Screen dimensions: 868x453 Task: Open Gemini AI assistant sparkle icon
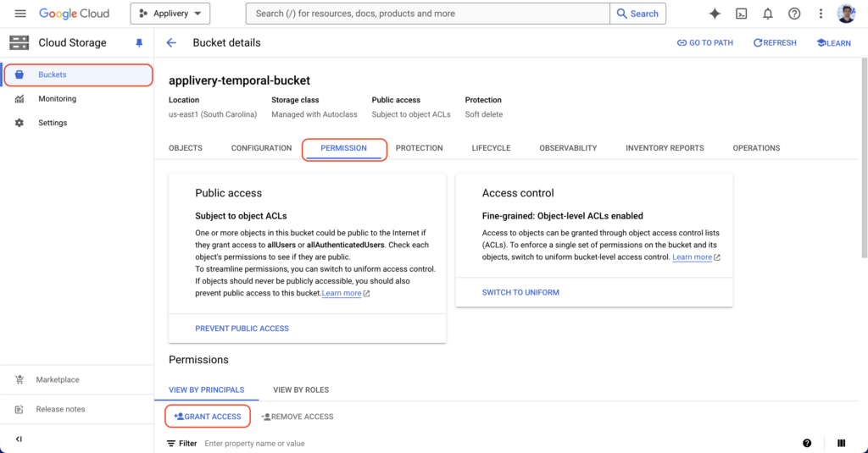point(715,14)
